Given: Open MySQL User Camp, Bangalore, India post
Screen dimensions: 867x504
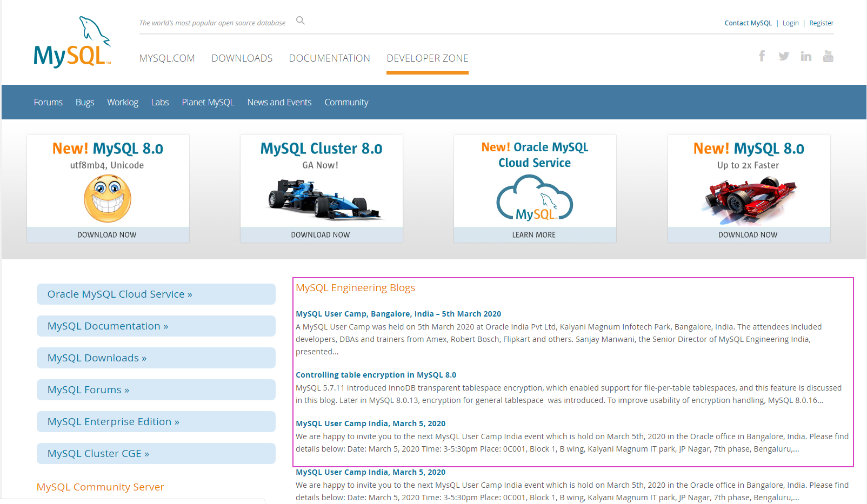Looking at the screenshot, I should pyautogui.click(x=398, y=314).
